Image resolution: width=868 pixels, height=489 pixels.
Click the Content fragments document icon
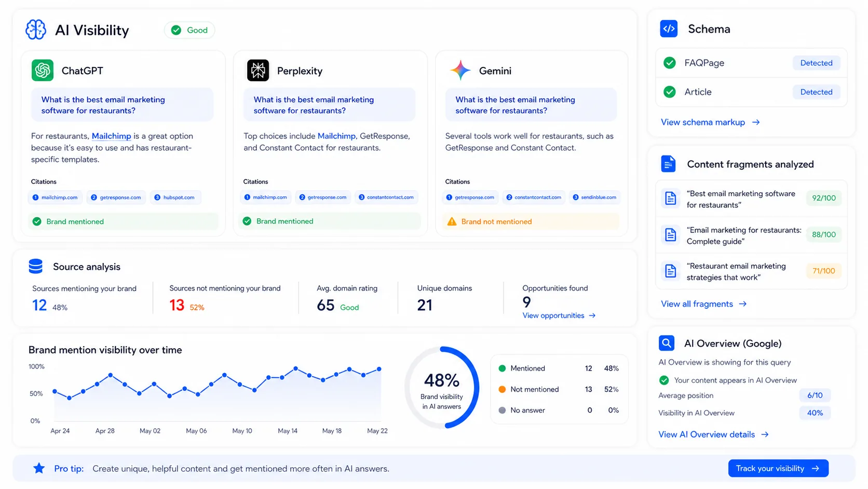pos(668,164)
